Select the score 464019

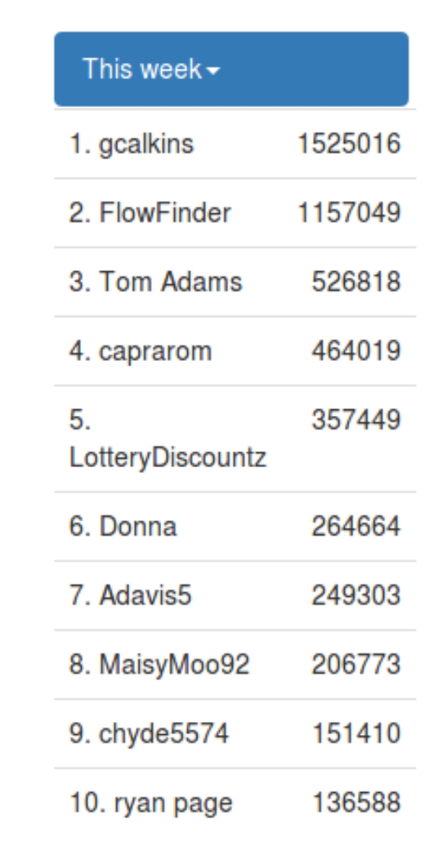tap(356, 351)
